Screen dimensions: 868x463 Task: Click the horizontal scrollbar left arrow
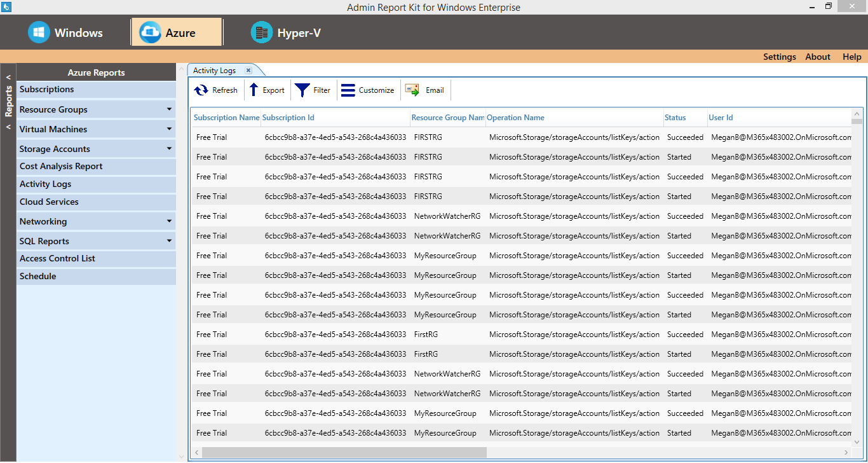pyautogui.click(x=197, y=452)
